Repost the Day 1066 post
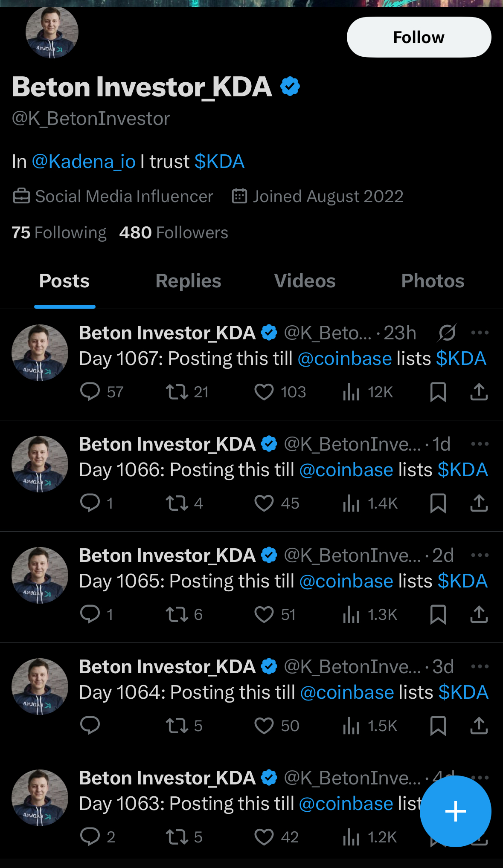 [x=177, y=503]
